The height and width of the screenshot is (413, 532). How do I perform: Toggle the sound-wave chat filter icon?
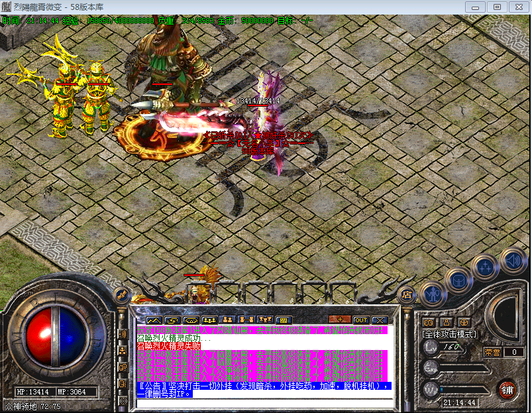click(x=123, y=334)
